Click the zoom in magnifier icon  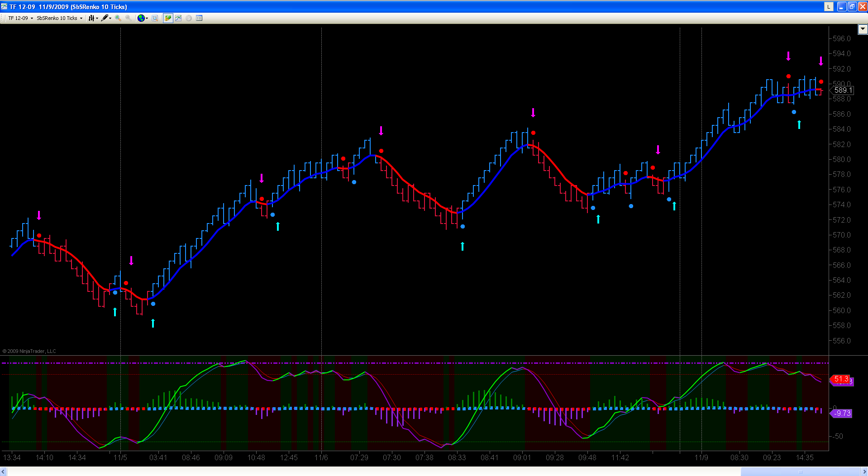[118, 18]
